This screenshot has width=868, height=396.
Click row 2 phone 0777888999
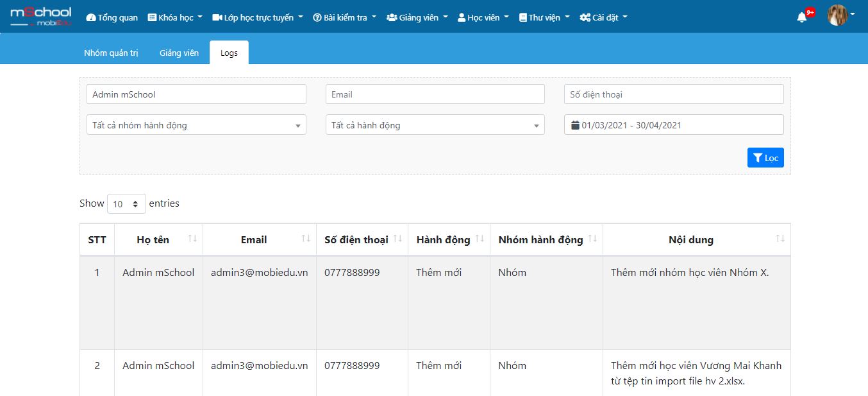[x=352, y=365]
